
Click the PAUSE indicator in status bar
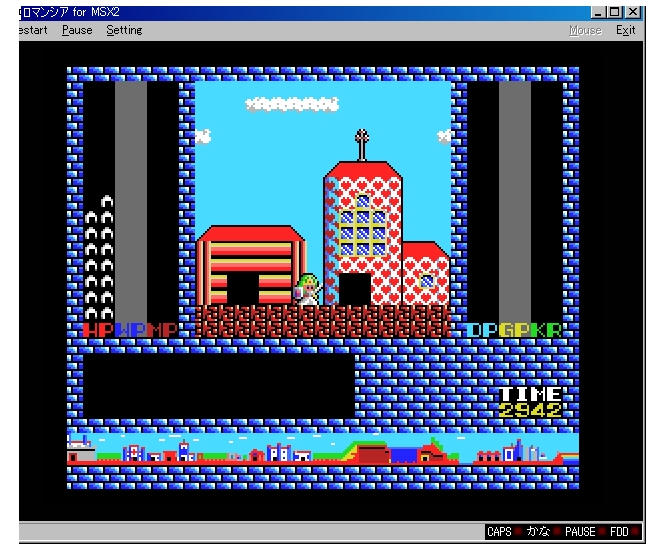coord(580,532)
